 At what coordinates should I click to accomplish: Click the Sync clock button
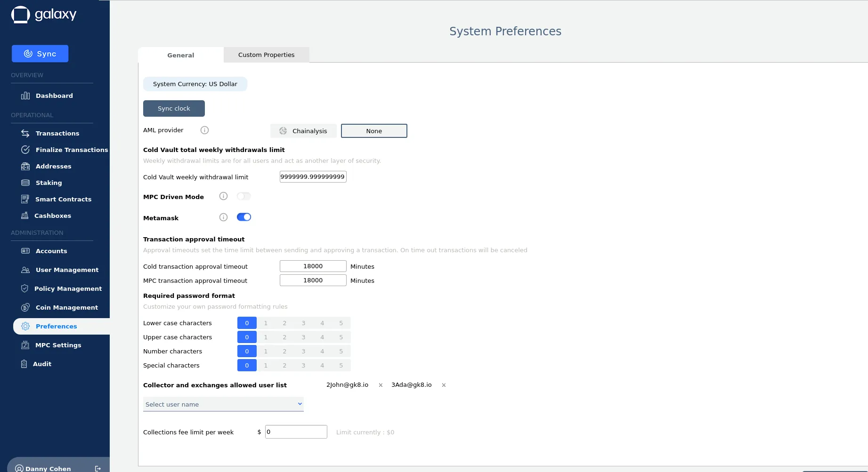(x=174, y=108)
